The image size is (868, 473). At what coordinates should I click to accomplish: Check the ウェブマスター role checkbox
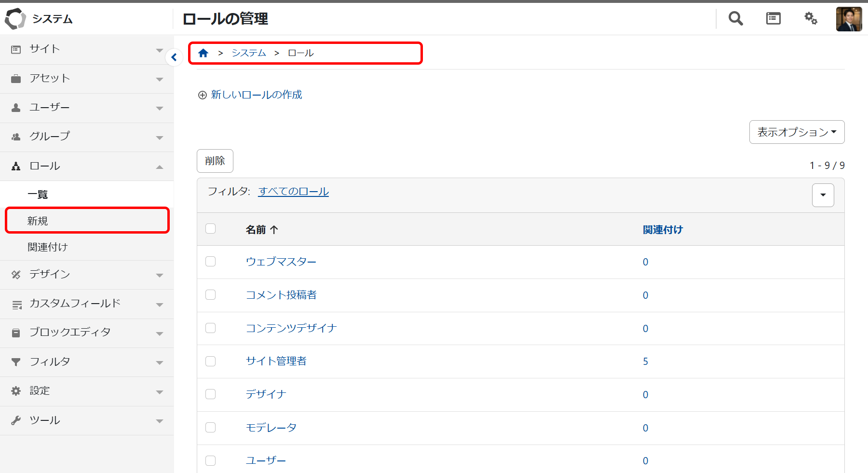pos(211,262)
